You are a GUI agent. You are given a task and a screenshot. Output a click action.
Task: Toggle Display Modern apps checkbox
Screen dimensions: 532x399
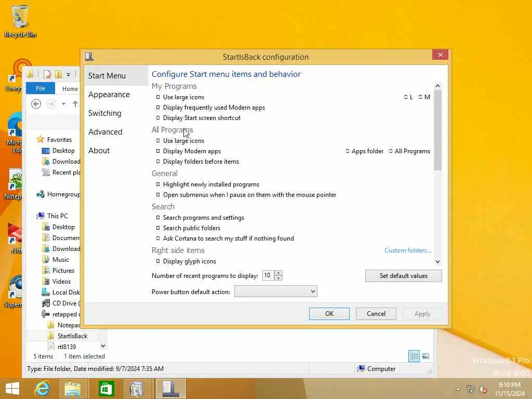[x=158, y=151]
